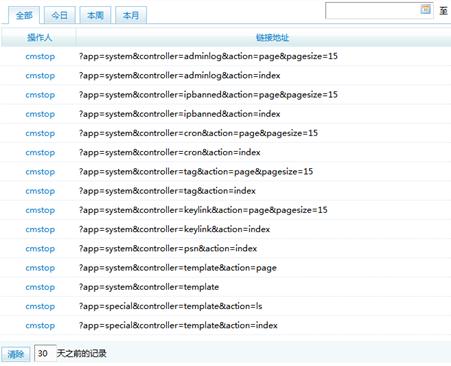
Task: Click the date input field at top
Action: [379, 10]
